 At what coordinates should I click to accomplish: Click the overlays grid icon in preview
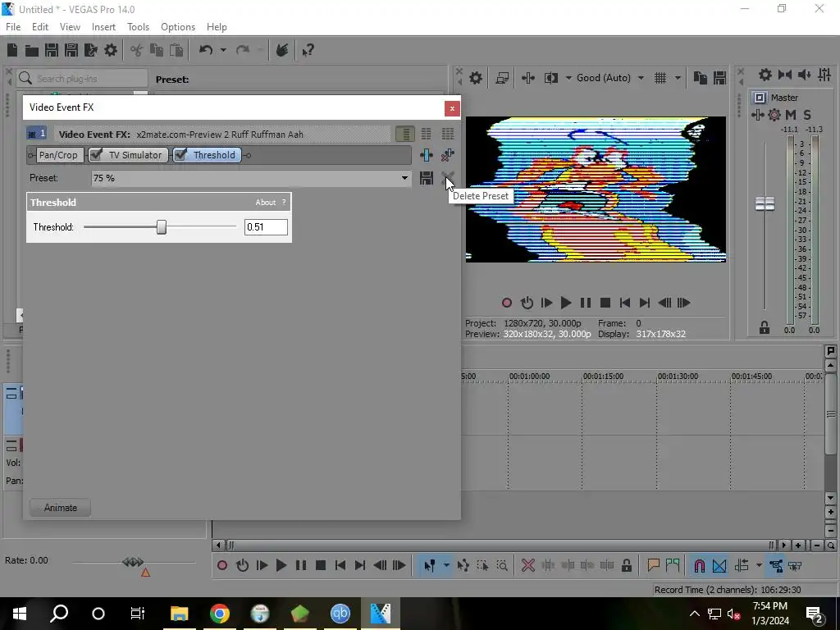(x=660, y=78)
